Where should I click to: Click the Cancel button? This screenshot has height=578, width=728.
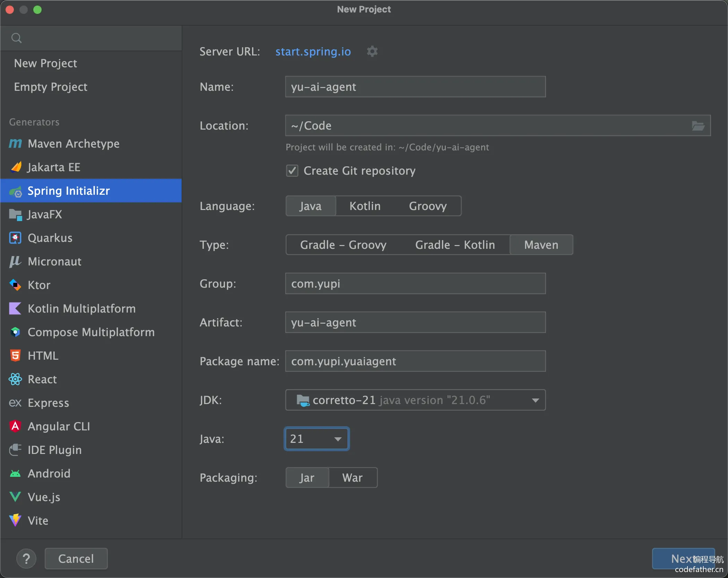pos(76,559)
